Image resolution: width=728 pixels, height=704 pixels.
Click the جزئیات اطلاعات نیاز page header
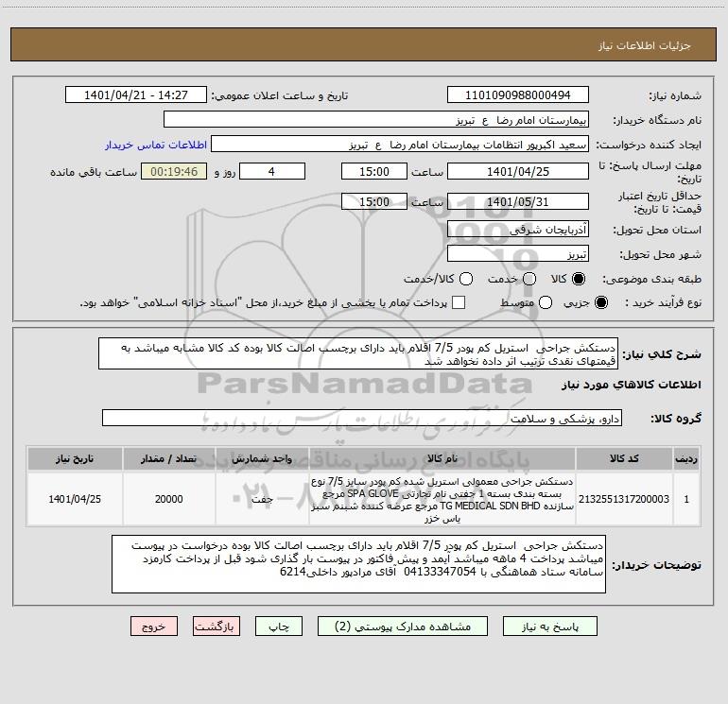645,45
